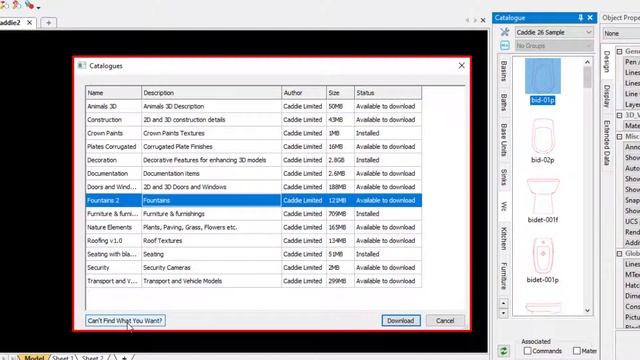Toggle the Mater checkbox under Associated
The width and height of the screenshot is (640, 360).
(576, 351)
